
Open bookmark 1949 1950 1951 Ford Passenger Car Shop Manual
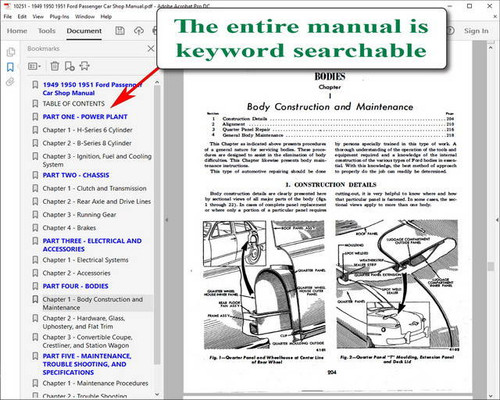click(92, 89)
